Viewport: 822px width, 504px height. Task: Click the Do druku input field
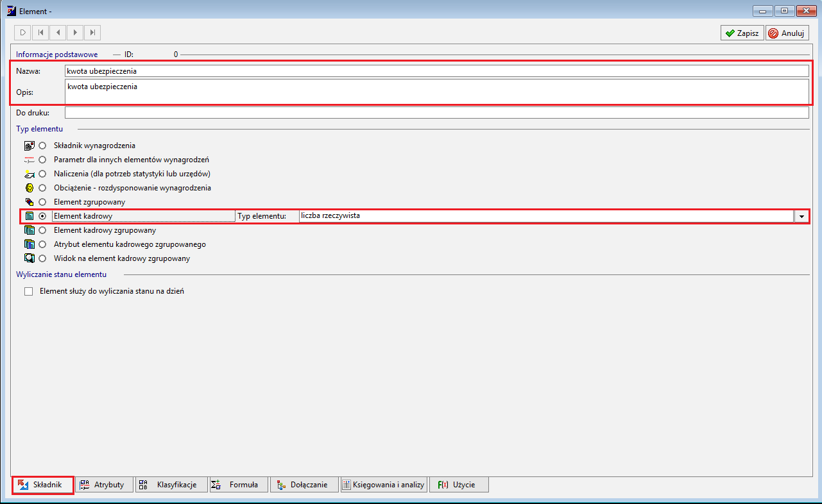(x=437, y=113)
